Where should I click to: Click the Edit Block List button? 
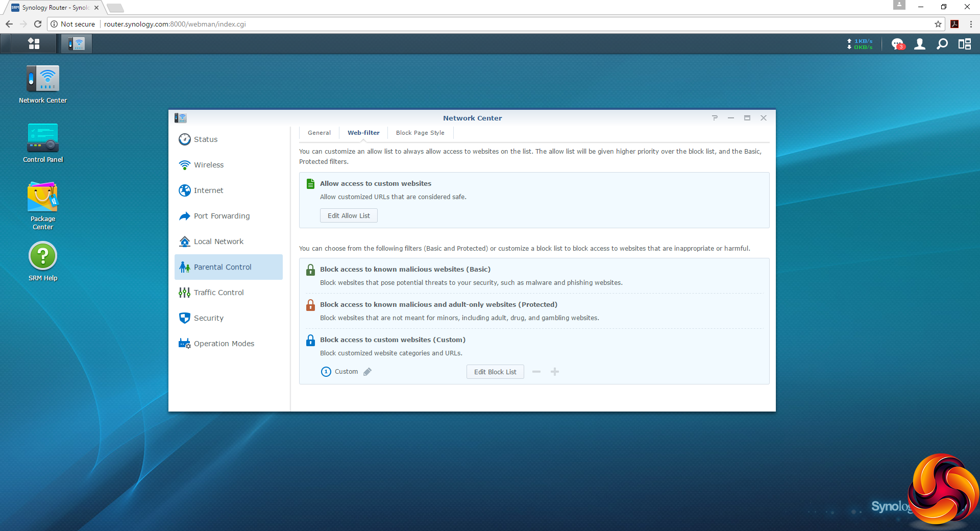pos(495,372)
